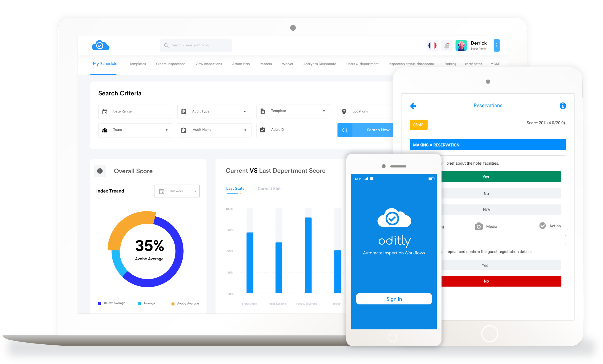Click the people icon in Team field
The image size is (603, 364).
click(105, 130)
